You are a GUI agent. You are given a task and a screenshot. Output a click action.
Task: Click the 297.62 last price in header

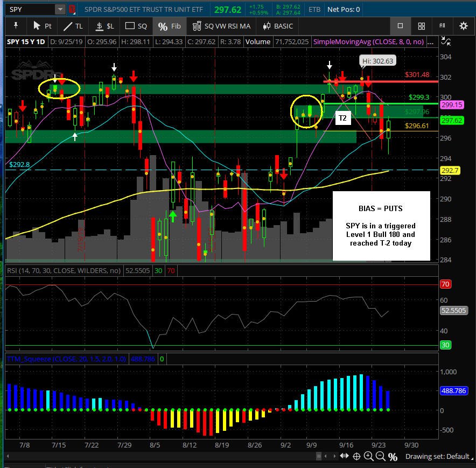[228, 10]
